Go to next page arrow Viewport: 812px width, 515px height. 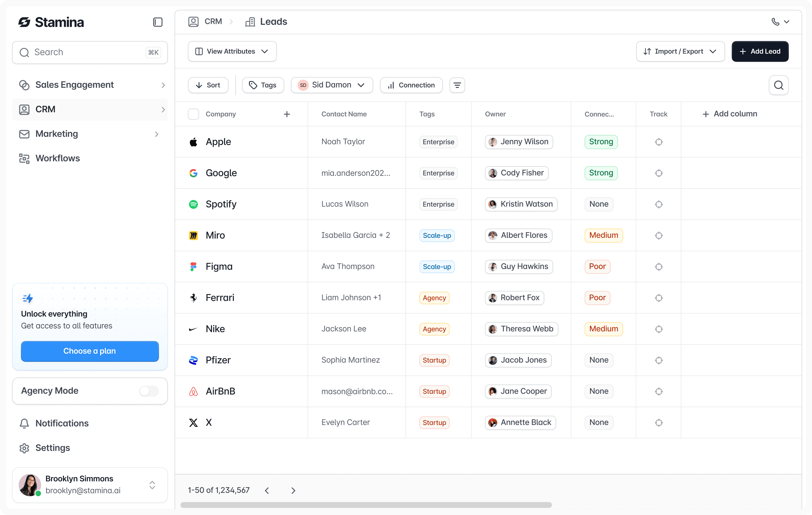[x=293, y=490]
